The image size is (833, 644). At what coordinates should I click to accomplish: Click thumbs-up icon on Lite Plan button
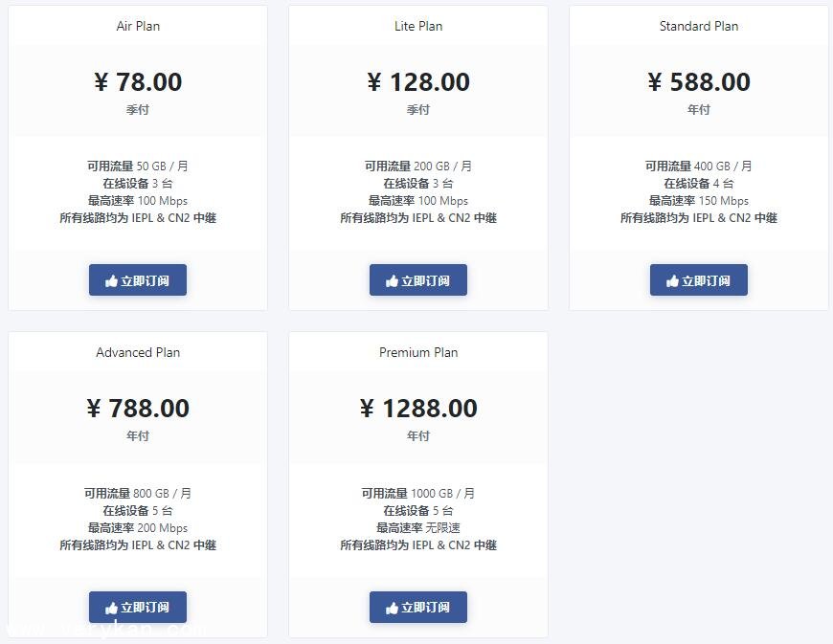pyautogui.click(x=393, y=281)
